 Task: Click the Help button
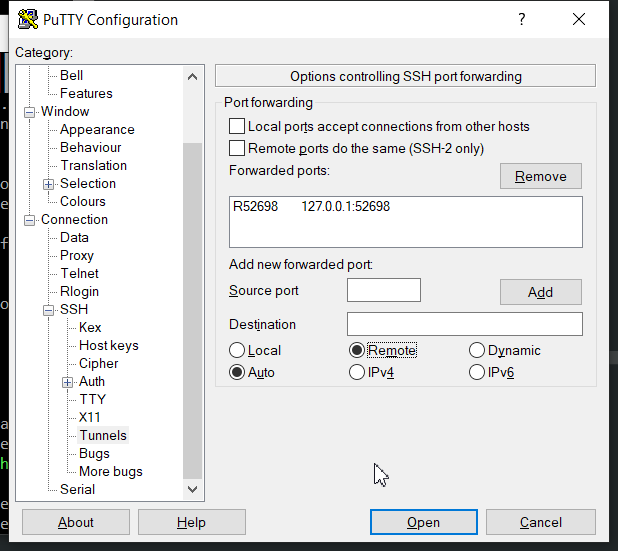click(192, 522)
